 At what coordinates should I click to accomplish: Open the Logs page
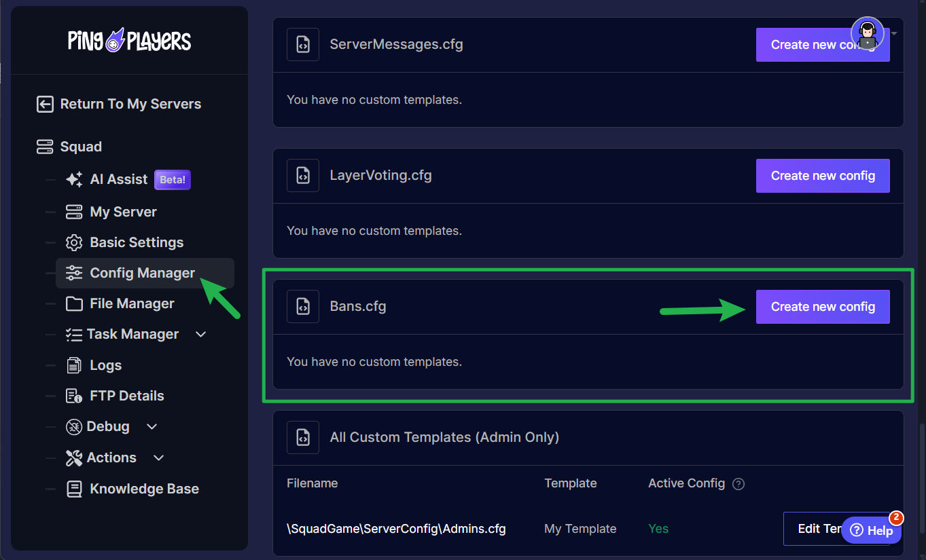(105, 365)
